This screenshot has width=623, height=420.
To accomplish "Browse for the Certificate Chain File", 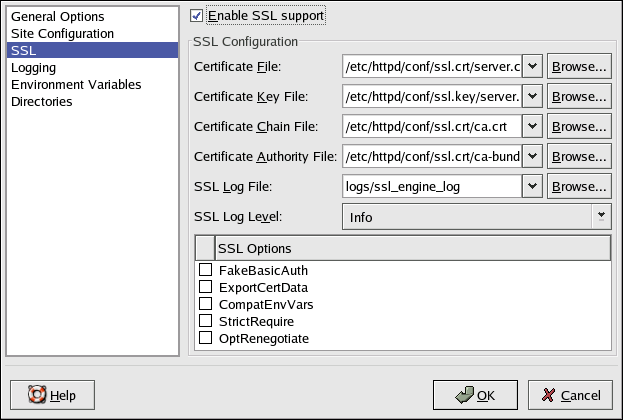I will (580, 127).
